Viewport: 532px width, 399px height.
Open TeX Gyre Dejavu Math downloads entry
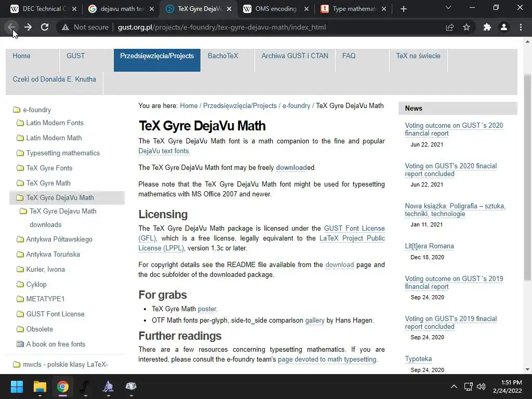point(63,218)
